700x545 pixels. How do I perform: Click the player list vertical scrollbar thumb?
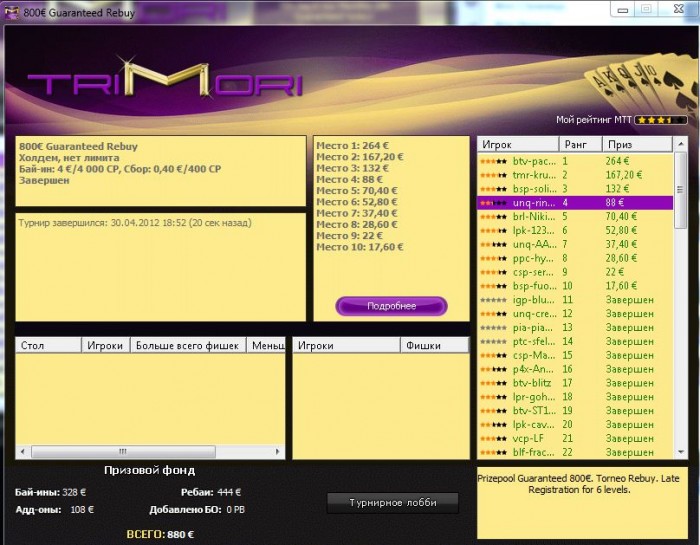pos(680,190)
